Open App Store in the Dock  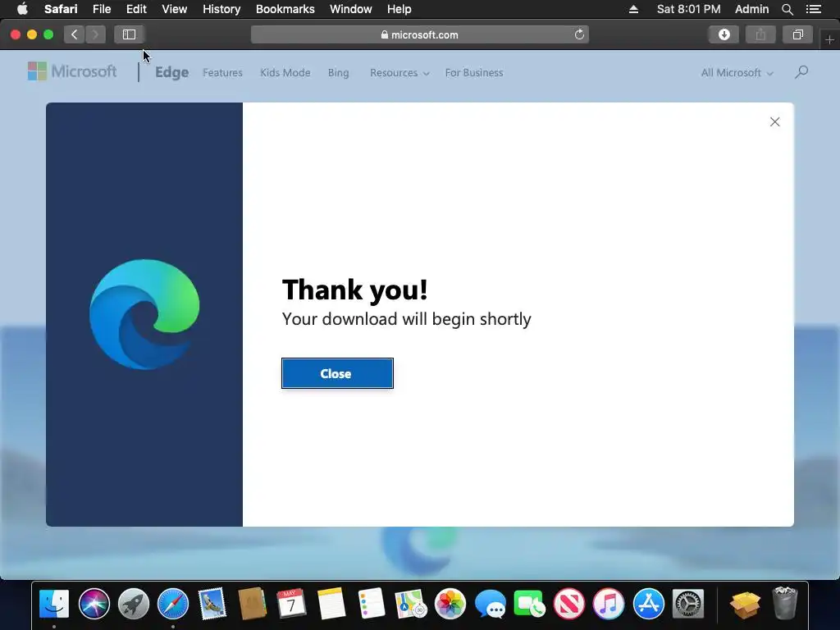click(x=648, y=604)
